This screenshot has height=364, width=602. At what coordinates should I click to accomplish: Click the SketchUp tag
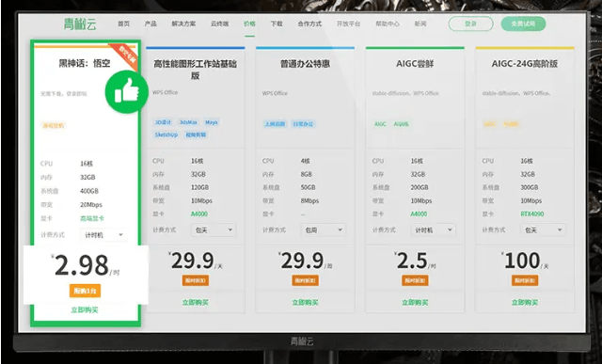(166, 135)
